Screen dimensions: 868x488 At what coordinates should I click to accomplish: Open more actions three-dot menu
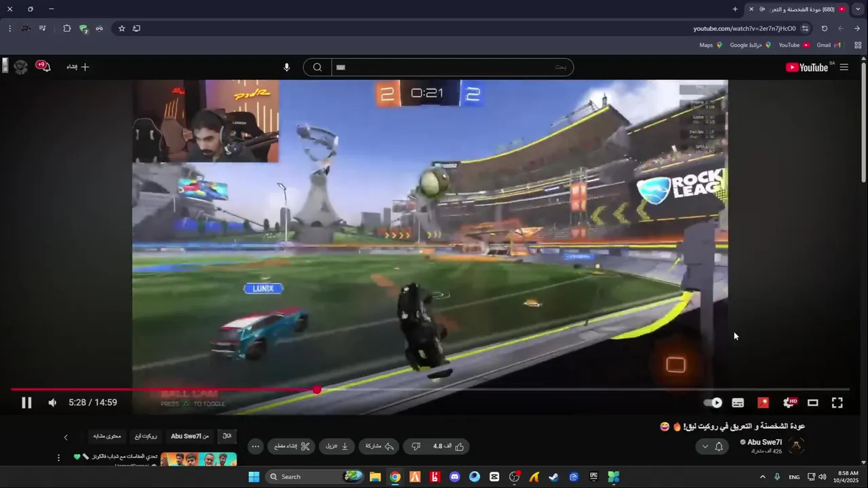256,446
